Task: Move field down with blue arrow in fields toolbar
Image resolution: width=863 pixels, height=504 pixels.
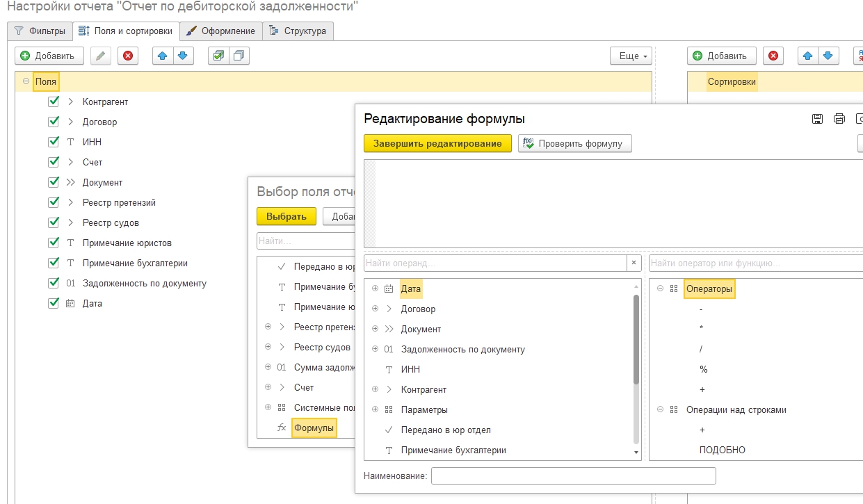Action: pos(182,56)
